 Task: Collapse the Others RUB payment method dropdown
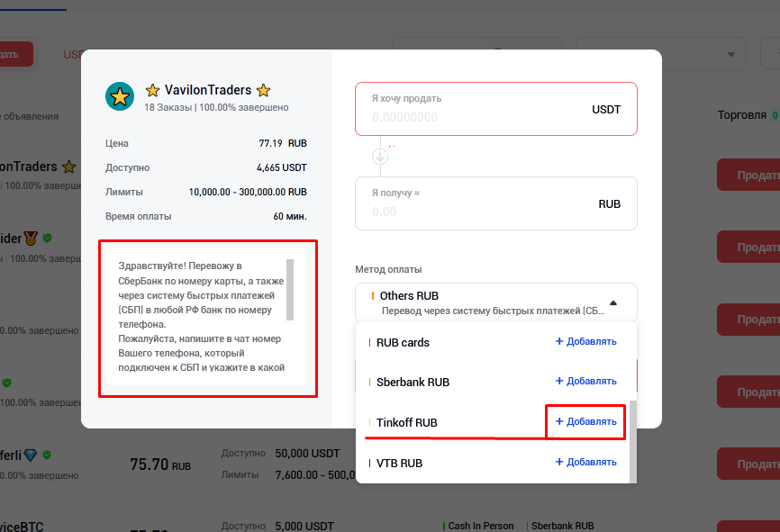pyautogui.click(x=613, y=302)
